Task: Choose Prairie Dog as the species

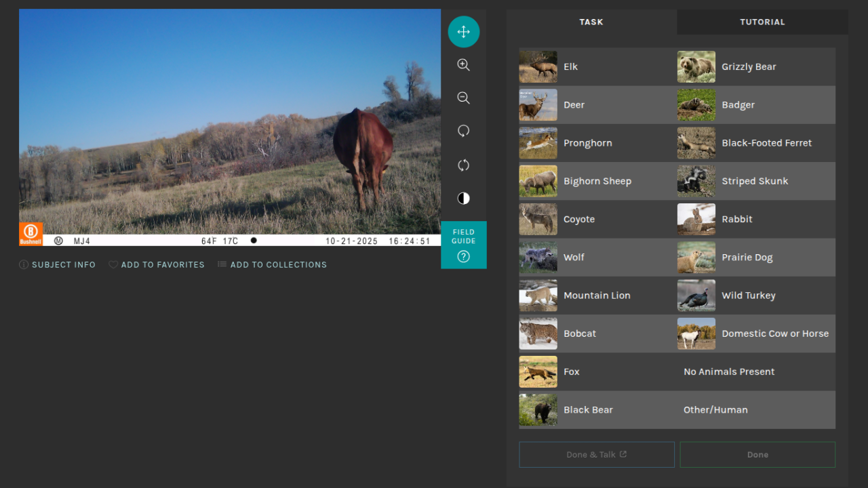Action: pyautogui.click(x=756, y=257)
